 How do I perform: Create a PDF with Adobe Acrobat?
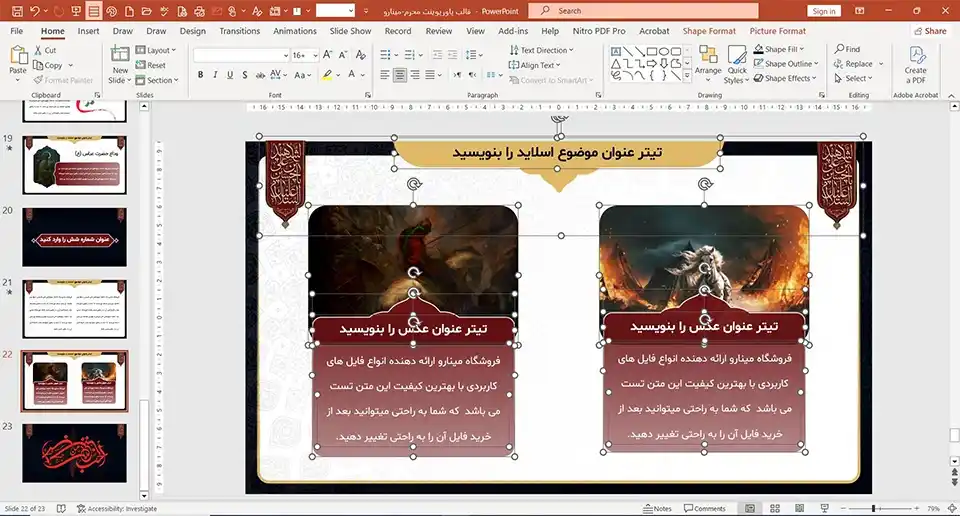click(916, 64)
